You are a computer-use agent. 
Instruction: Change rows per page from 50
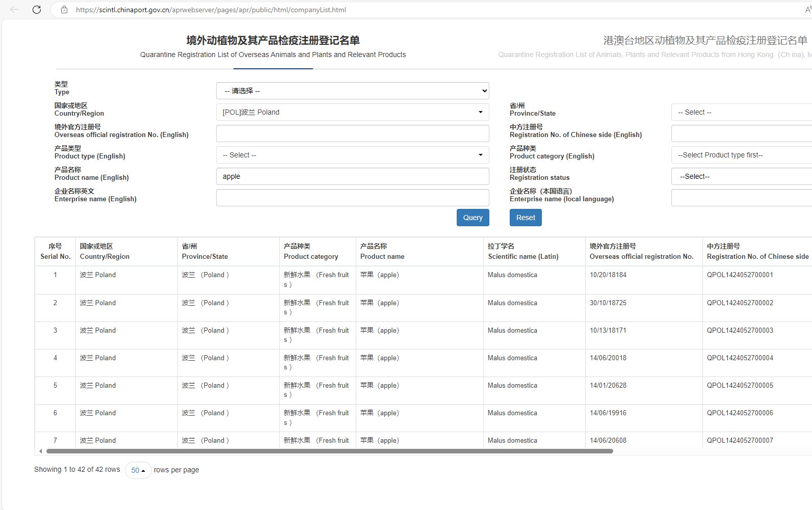[138, 470]
